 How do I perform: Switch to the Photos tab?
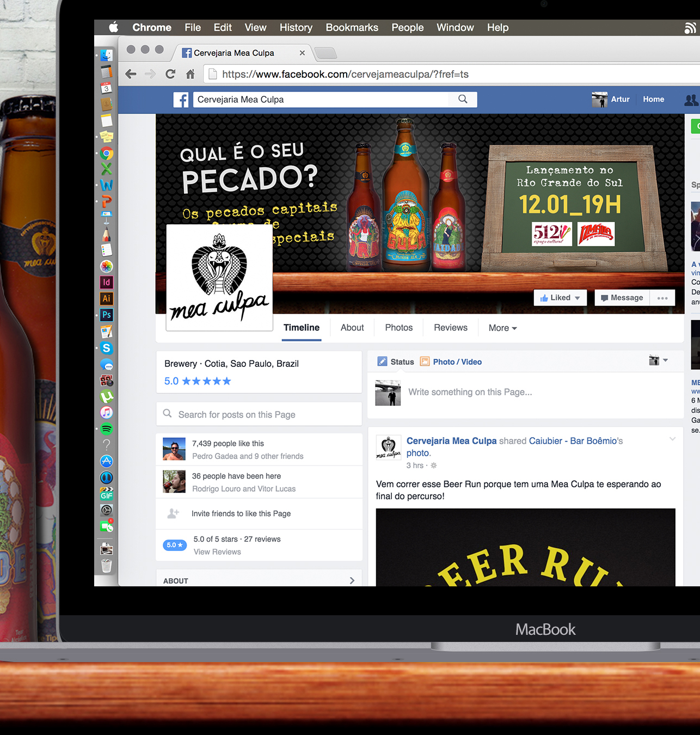point(398,328)
